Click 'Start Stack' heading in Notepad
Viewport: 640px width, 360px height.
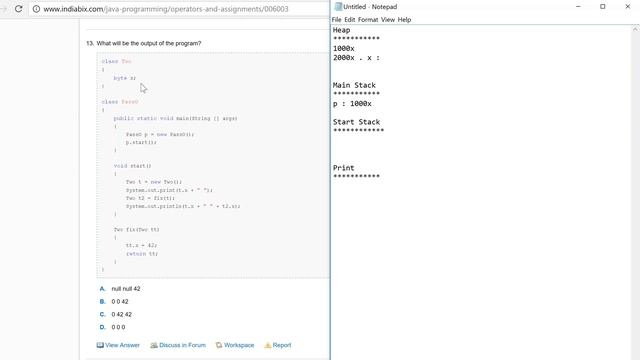[x=356, y=122]
